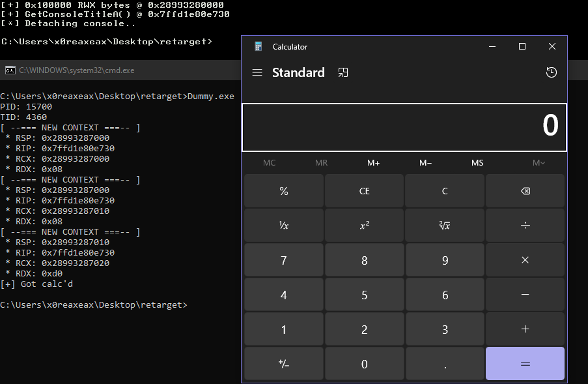588x384 pixels.
Task: Close the Calculator window
Action: pyautogui.click(x=552, y=46)
